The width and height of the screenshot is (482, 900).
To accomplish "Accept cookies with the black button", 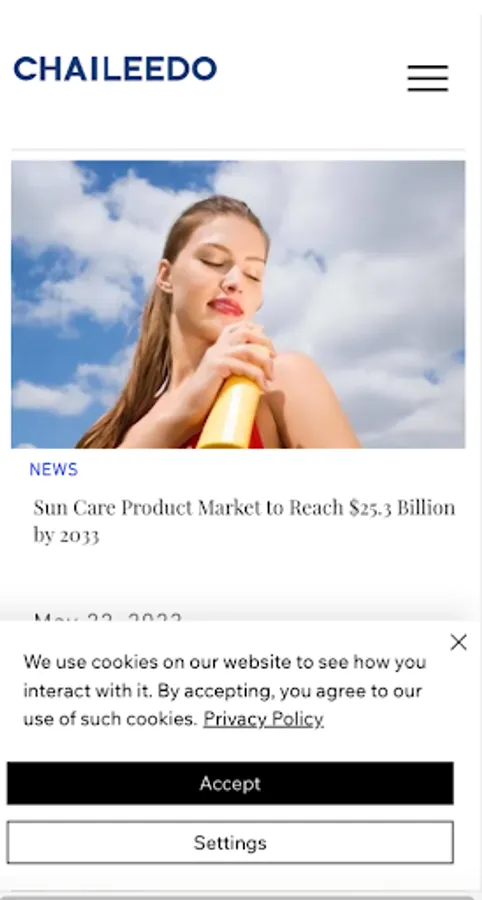I will coord(230,783).
